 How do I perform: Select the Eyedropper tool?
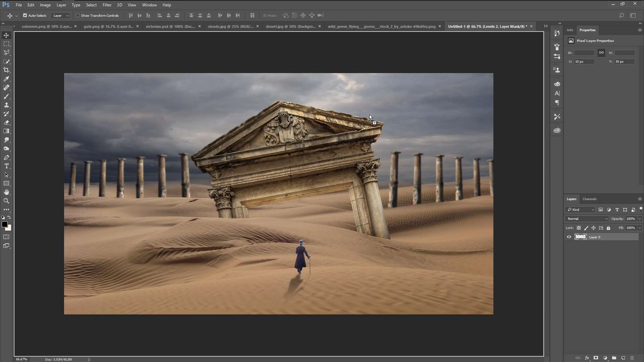pyautogui.click(x=6, y=79)
